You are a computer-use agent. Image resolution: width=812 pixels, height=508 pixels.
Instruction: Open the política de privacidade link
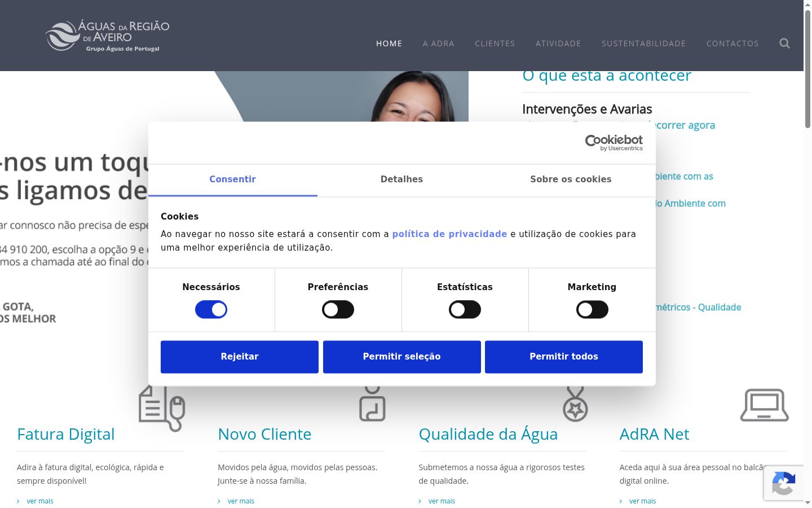point(449,234)
